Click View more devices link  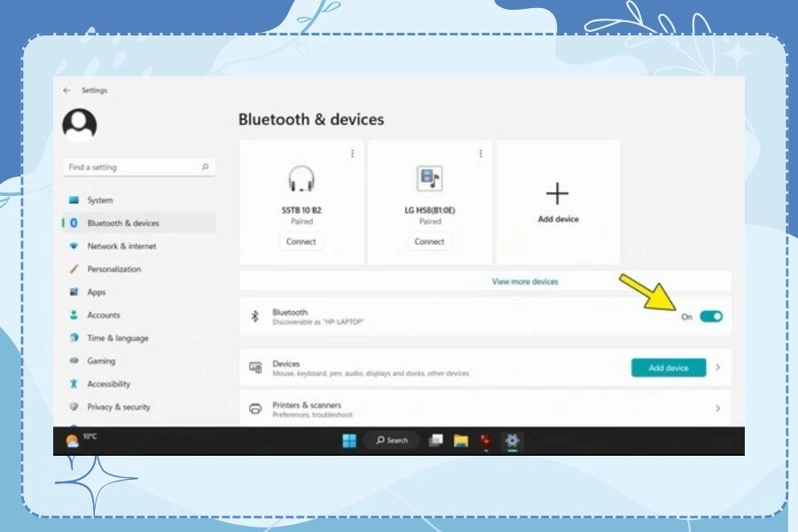click(x=525, y=281)
